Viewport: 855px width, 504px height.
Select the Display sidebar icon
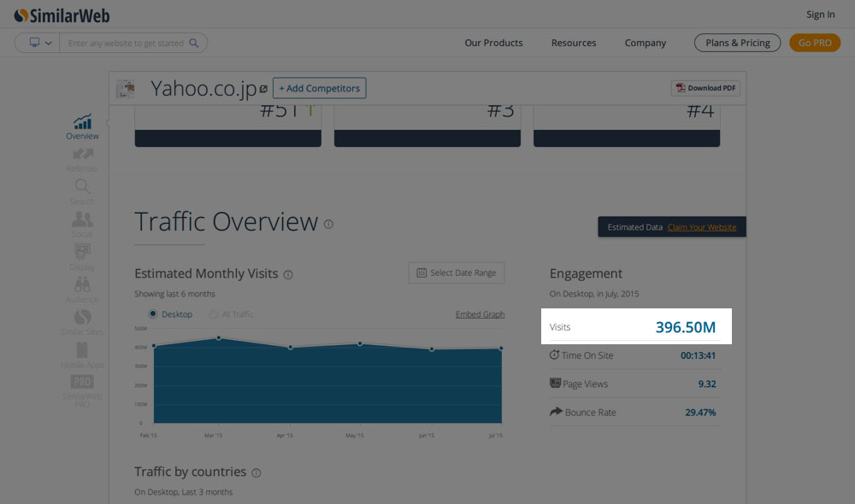tap(82, 258)
